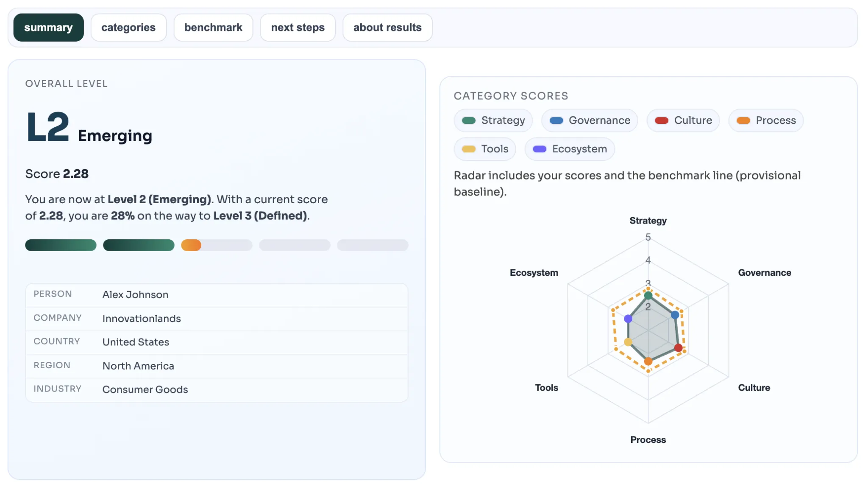The height and width of the screenshot is (487, 868).
Task: Open the benchmark tab
Action: point(213,28)
